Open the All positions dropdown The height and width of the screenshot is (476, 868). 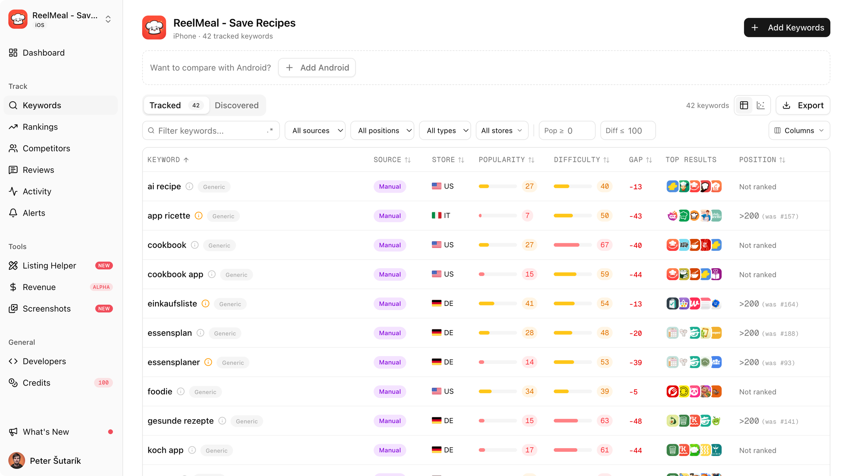382,131
